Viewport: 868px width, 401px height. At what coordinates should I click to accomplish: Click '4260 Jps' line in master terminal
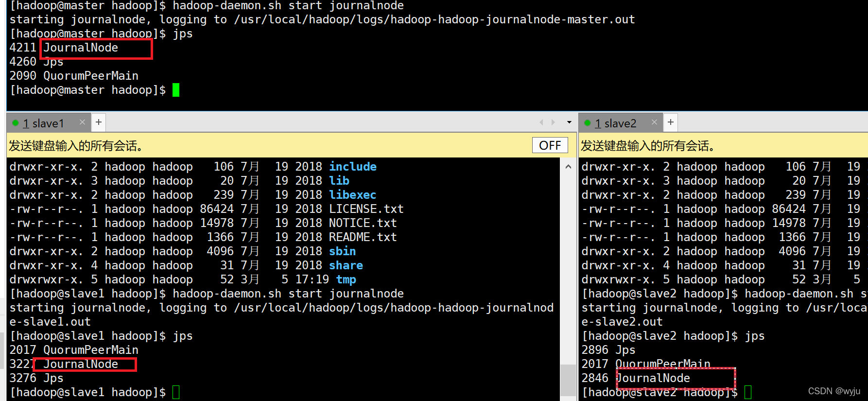pyautogui.click(x=36, y=62)
